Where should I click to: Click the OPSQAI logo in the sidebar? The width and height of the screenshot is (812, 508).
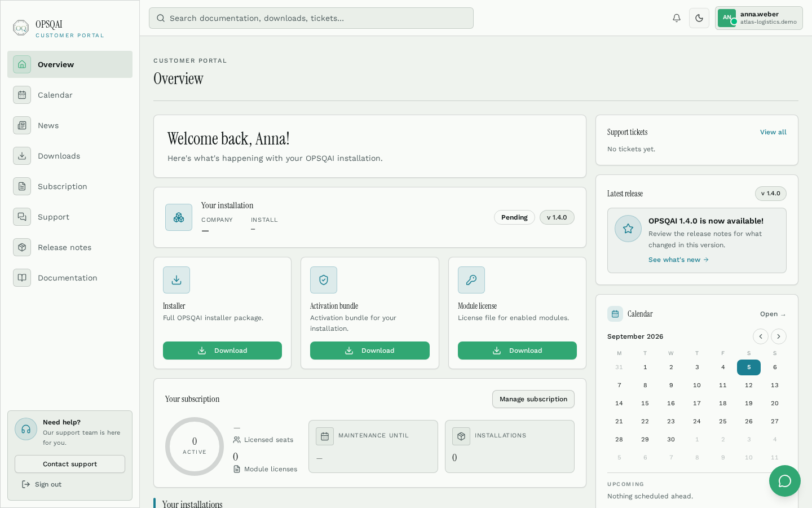pos(21,28)
